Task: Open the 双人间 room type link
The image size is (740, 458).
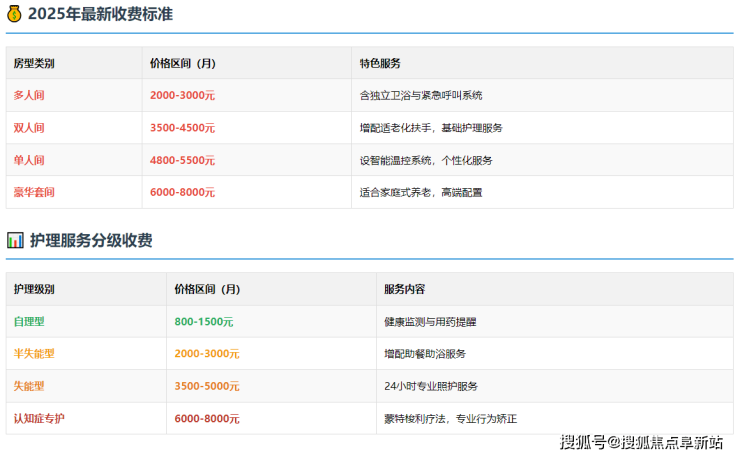Action: [29, 128]
